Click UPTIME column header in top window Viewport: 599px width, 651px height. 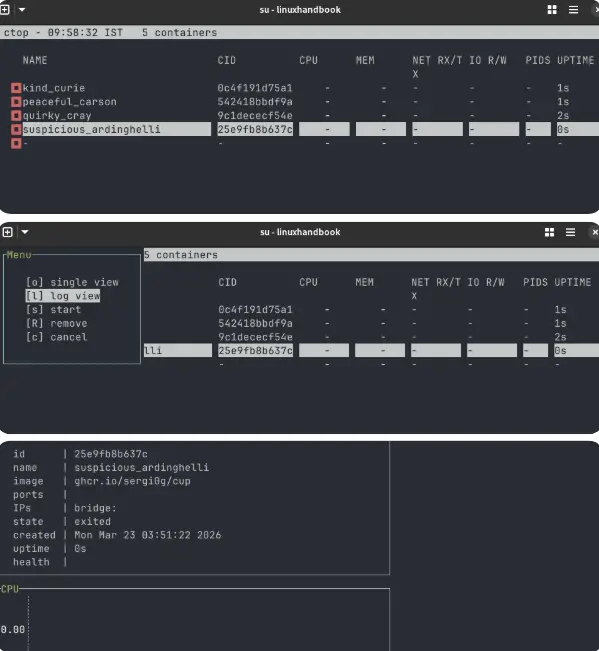pos(575,61)
